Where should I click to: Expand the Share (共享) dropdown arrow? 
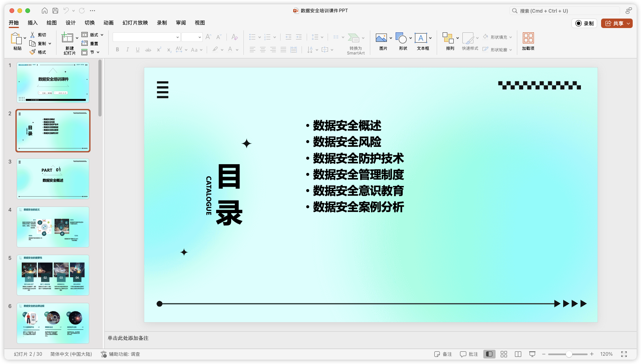(628, 23)
